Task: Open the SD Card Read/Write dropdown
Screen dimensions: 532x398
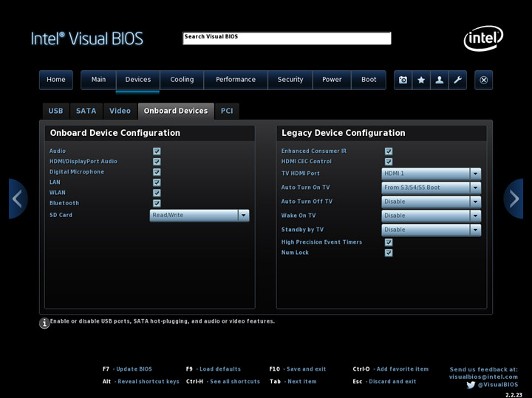Action: pos(199,216)
